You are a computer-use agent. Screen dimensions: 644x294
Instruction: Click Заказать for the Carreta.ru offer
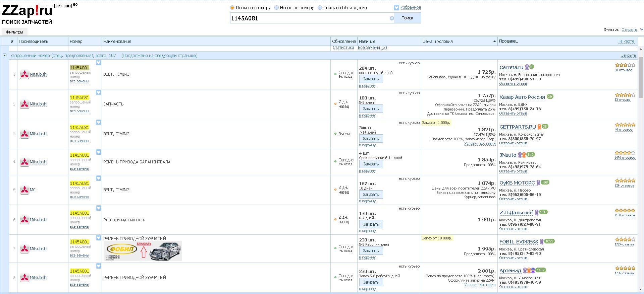tap(371, 79)
